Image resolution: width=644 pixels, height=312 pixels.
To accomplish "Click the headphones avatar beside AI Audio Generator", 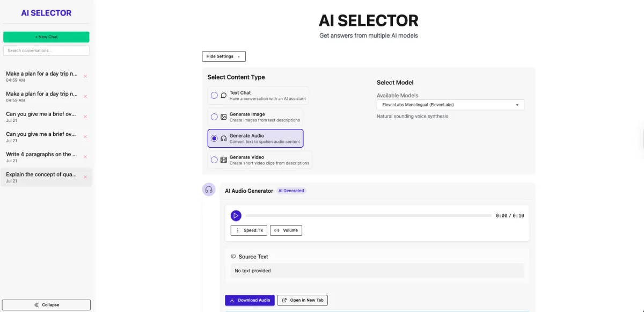I will (209, 190).
